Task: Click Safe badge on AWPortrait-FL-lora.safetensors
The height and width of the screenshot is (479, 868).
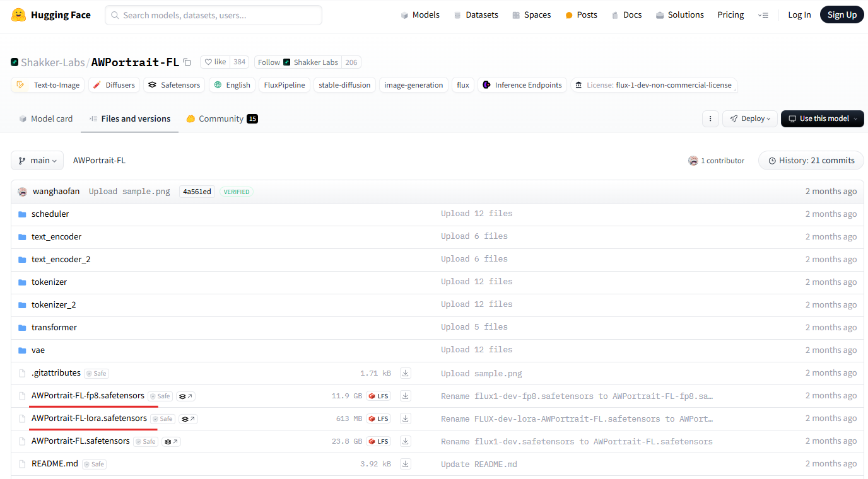Action: point(163,419)
